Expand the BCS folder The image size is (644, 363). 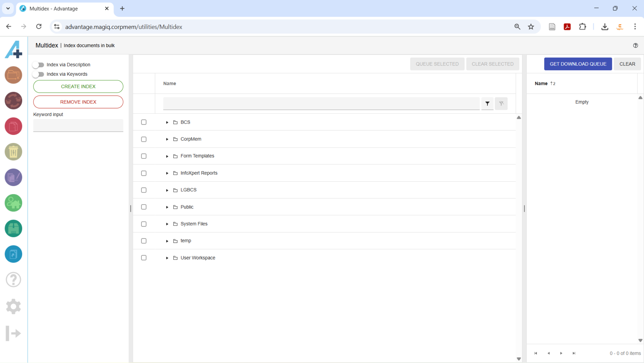click(167, 122)
